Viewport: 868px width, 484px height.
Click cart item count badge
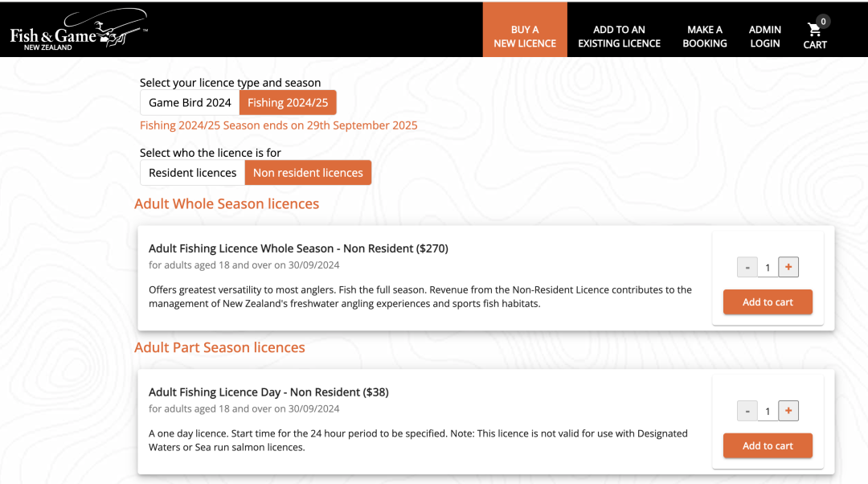(x=823, y=22)
